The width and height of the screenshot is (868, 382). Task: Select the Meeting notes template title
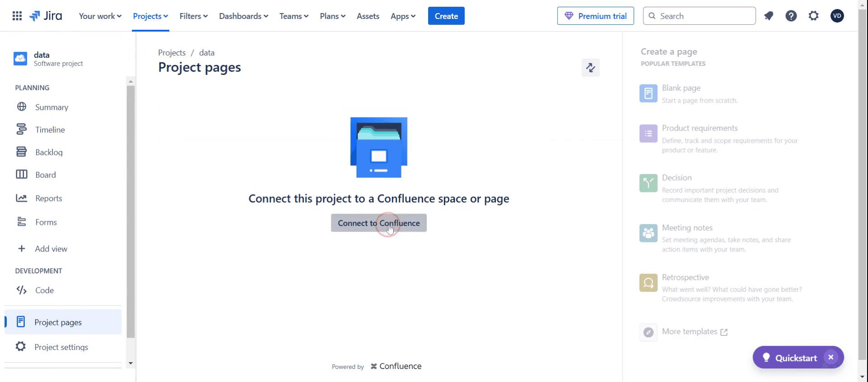coord(687,228)
